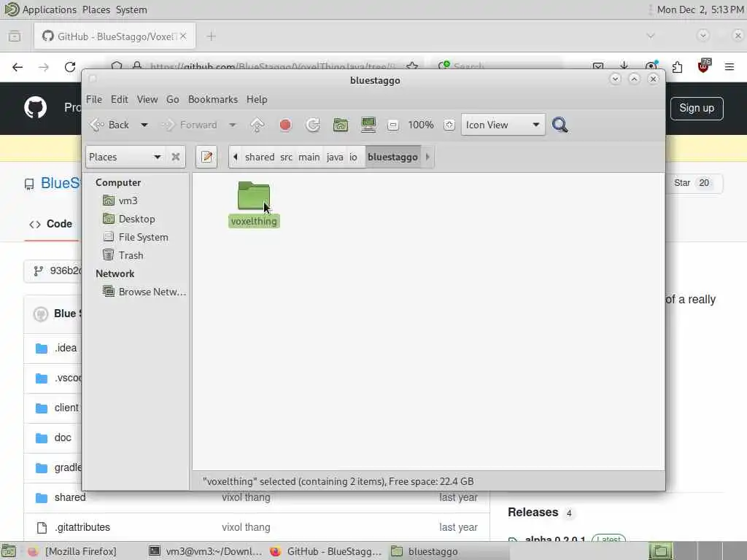Open the Icon View mode dropdown
The width and height of the screenshot is (747, 560).
coord(503,125)
